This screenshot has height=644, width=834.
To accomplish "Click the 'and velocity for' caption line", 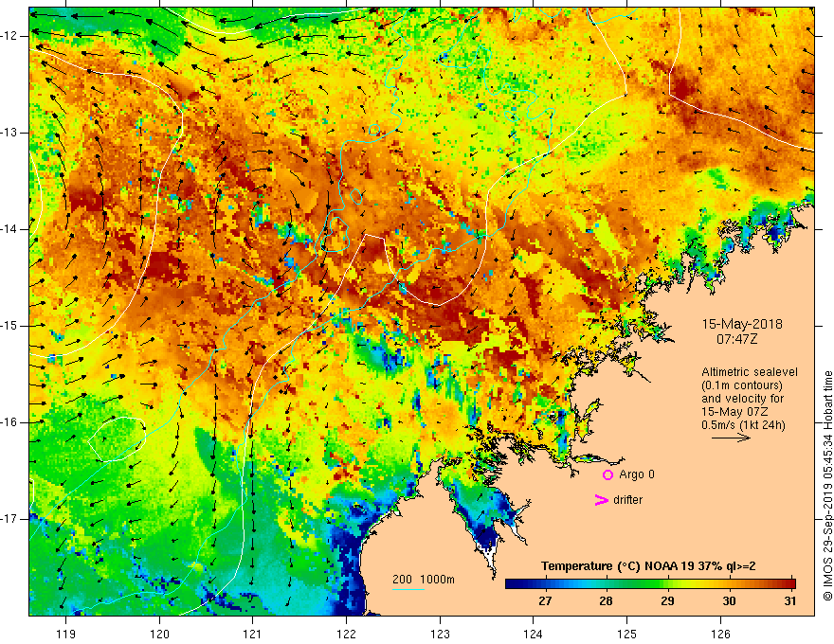I will tap(742, 399).
